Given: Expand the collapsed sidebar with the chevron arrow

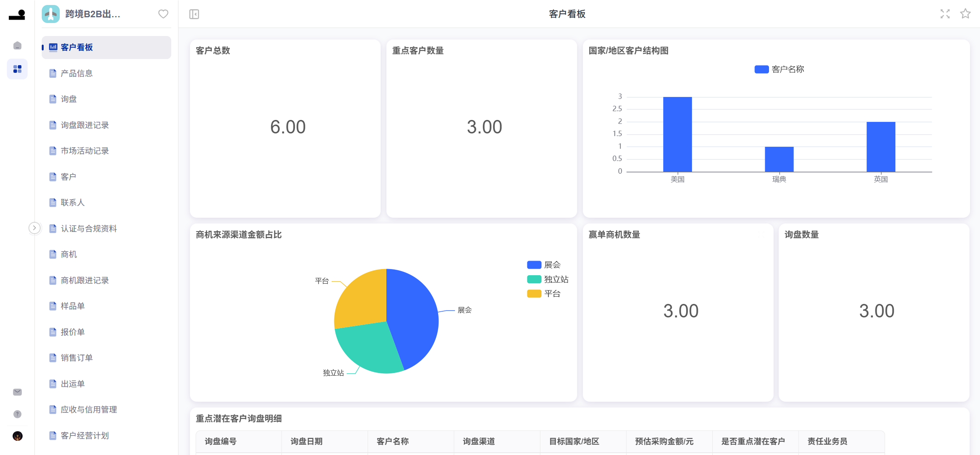Looking at the screenshot, I should coord(34,228).
